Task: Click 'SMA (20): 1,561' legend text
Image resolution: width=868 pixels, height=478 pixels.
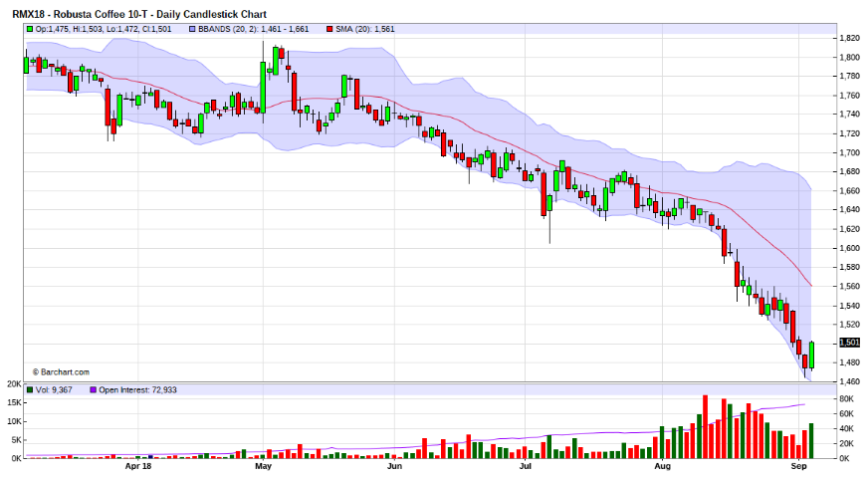Action: coord(364,29)
